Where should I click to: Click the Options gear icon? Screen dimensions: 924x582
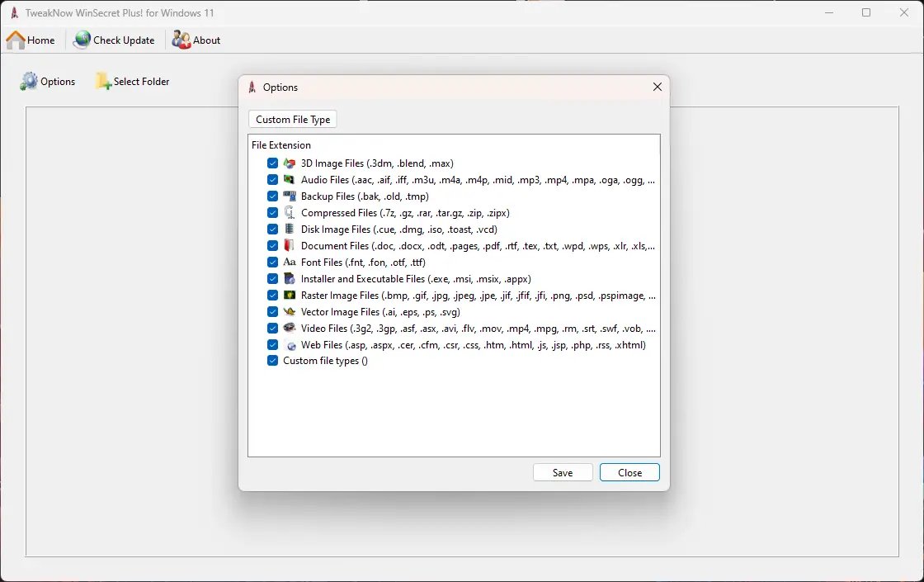point(28,82)
